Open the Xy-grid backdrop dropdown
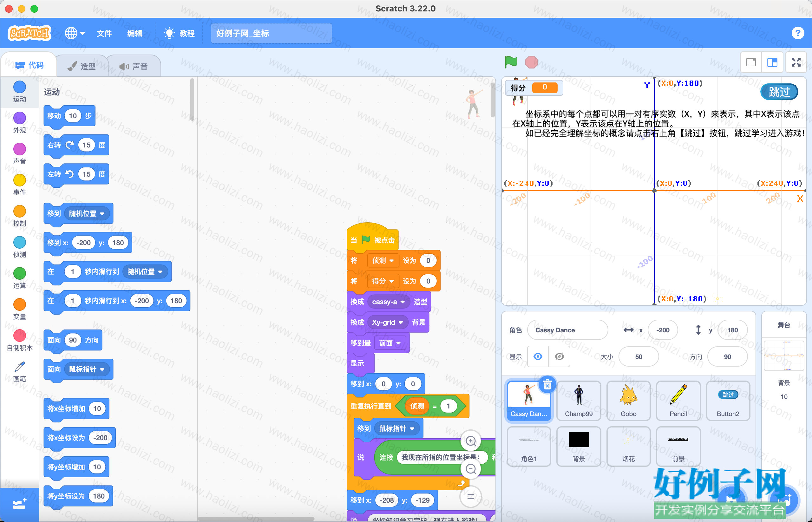This screenshot has height=522, width=812. 388,322
